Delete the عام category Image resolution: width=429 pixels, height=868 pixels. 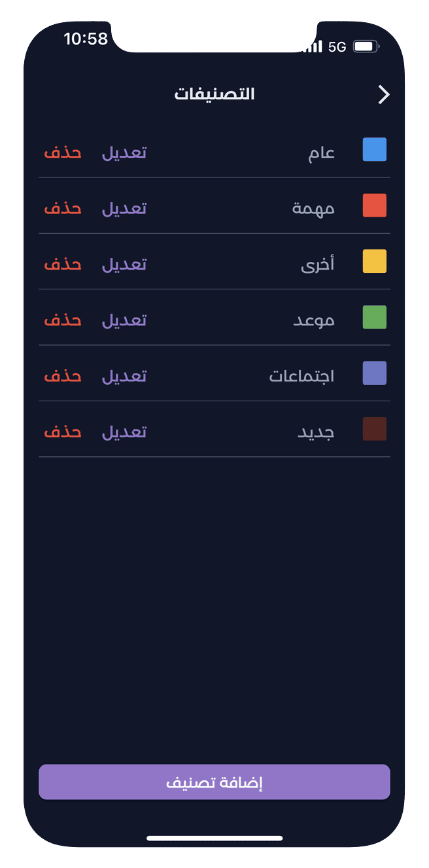pyautogui.click(x=62, y=152)
